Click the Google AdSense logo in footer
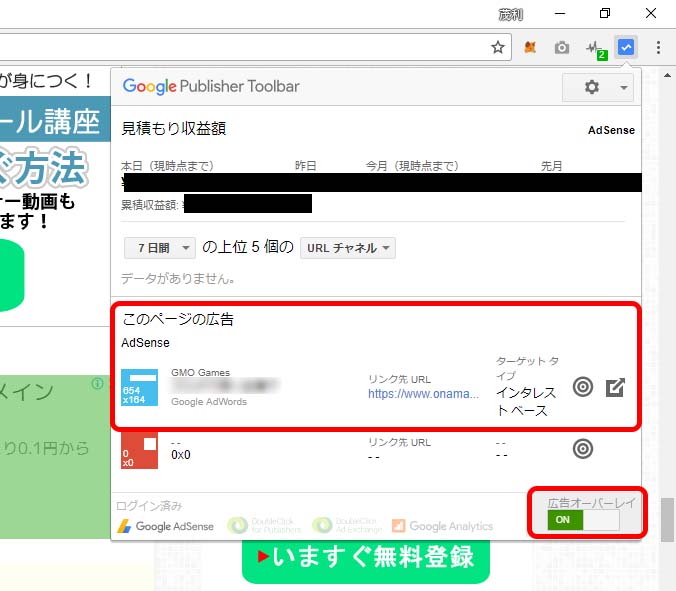This screenshot has width=676, height=591. coord(166,526)
